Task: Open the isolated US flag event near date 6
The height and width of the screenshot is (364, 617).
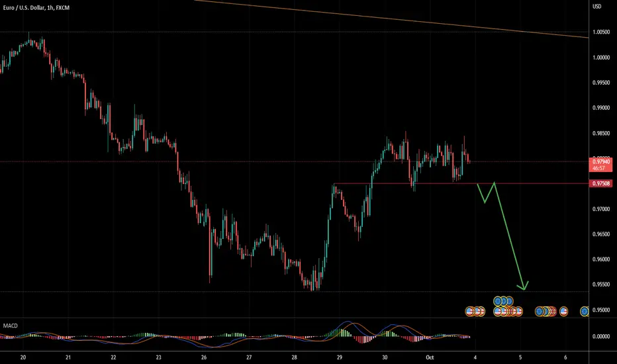Action: click(x=563, y=312)
